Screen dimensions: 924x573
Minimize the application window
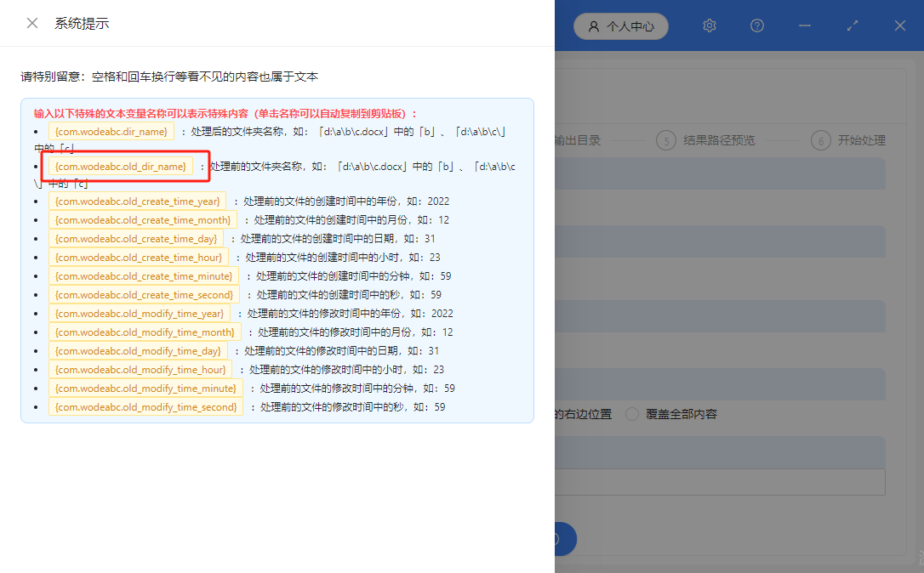pos(804,26)
